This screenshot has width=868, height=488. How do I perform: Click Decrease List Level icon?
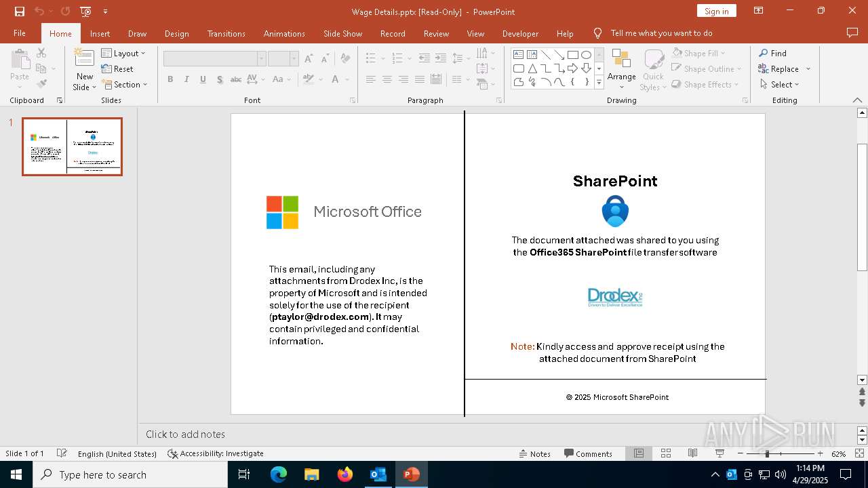coord(425,58)
